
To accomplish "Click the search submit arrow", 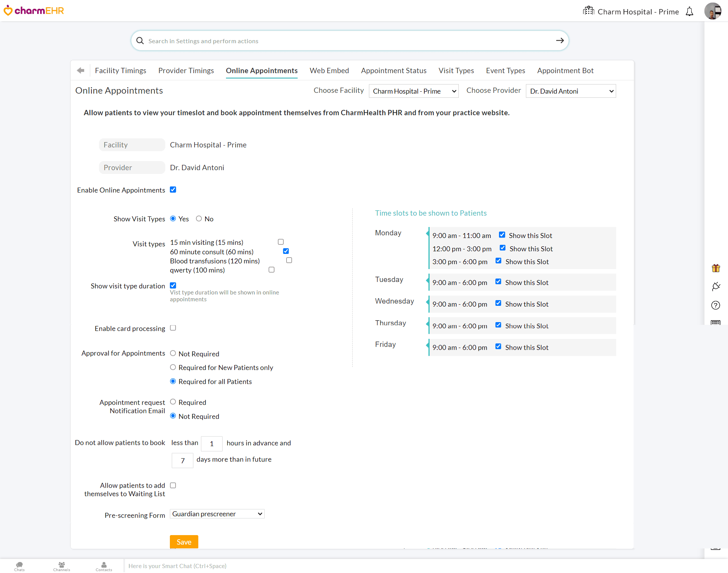I will [x=560, y=41].
